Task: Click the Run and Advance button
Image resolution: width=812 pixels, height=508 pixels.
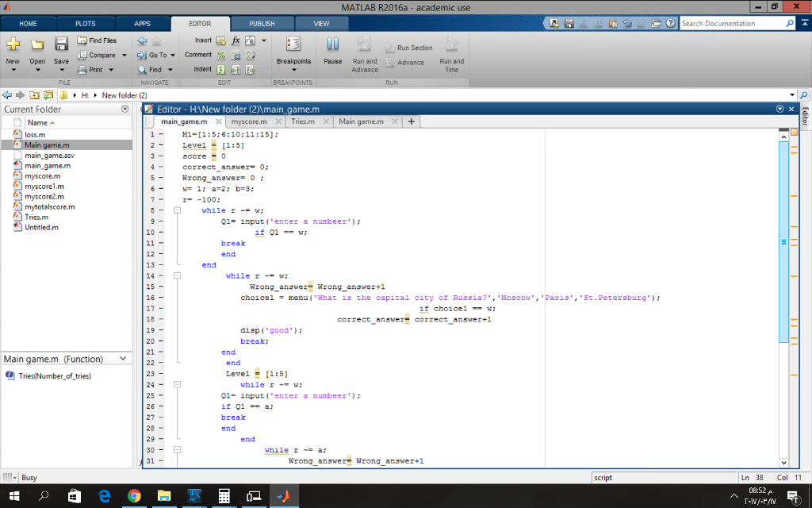Action: point(365,55)
